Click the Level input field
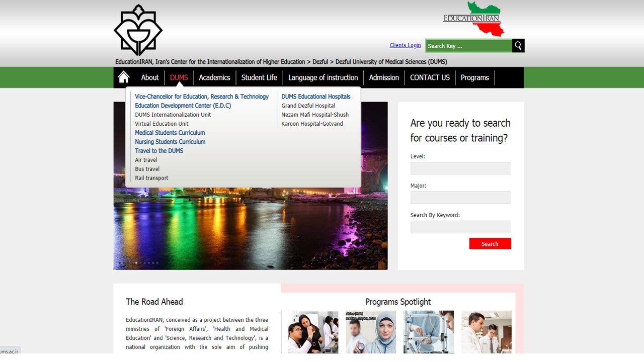 coord(460,168)
